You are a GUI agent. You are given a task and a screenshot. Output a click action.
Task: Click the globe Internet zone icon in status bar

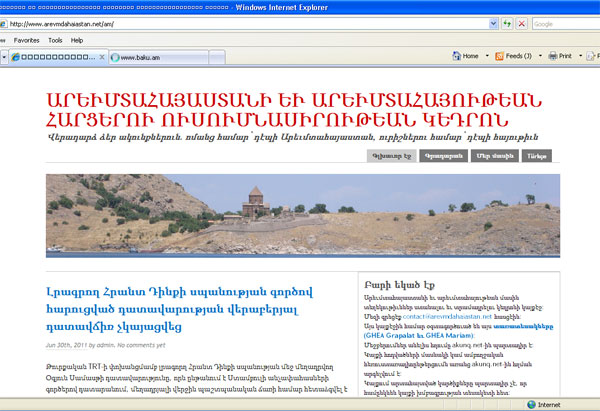[x=527, y=405]
